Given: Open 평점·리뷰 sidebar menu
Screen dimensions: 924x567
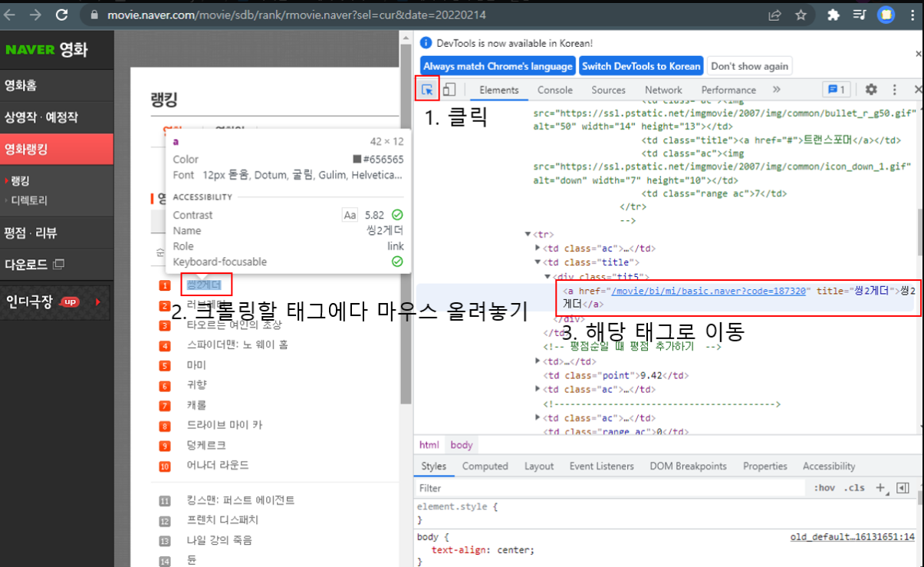Looking at the screenshot, I should pyautogui.click(x=31, y=232).
